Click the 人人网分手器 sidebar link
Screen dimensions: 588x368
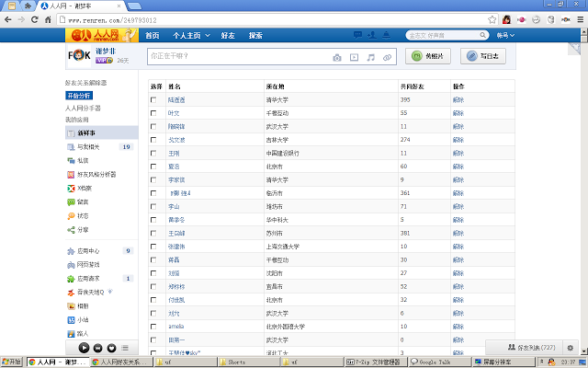click(83, 109)
